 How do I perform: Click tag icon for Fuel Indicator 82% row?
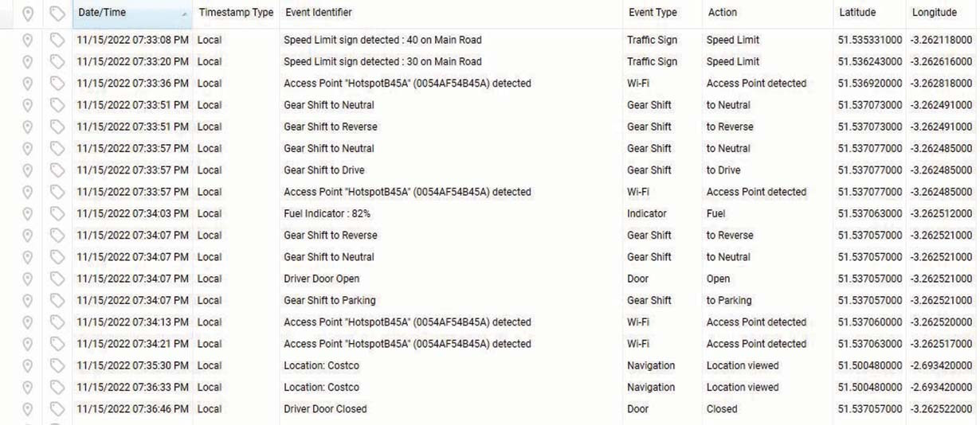pyautogui.click(x=56, y=213)
